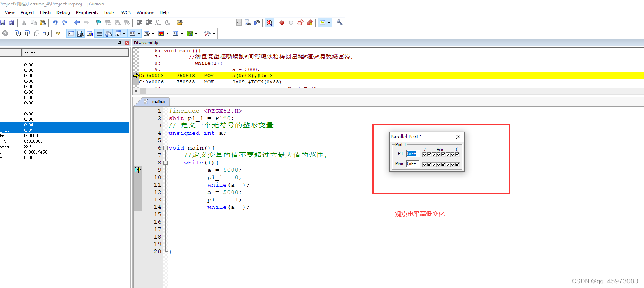The height and width of the screenshot is (288, 644).
Task: Click the Disassembly horizontal scrollbar left arrow
Action: [136, 91]
